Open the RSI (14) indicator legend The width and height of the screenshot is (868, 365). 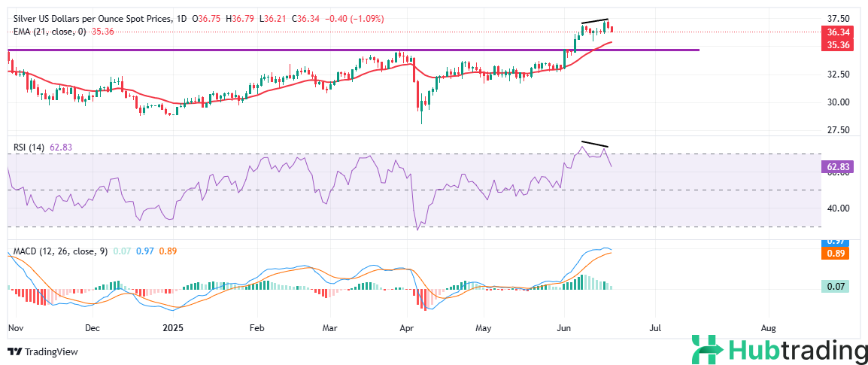pos(28,147)
